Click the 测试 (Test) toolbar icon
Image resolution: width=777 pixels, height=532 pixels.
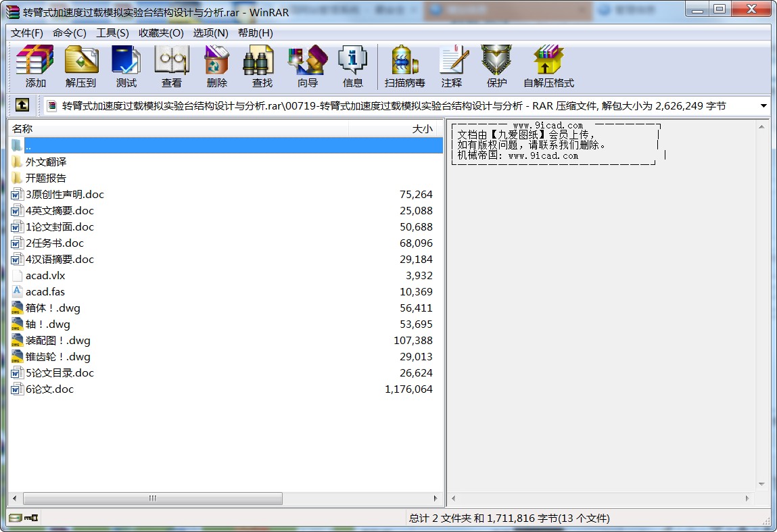pyautogui.click(x=126, y=66)
